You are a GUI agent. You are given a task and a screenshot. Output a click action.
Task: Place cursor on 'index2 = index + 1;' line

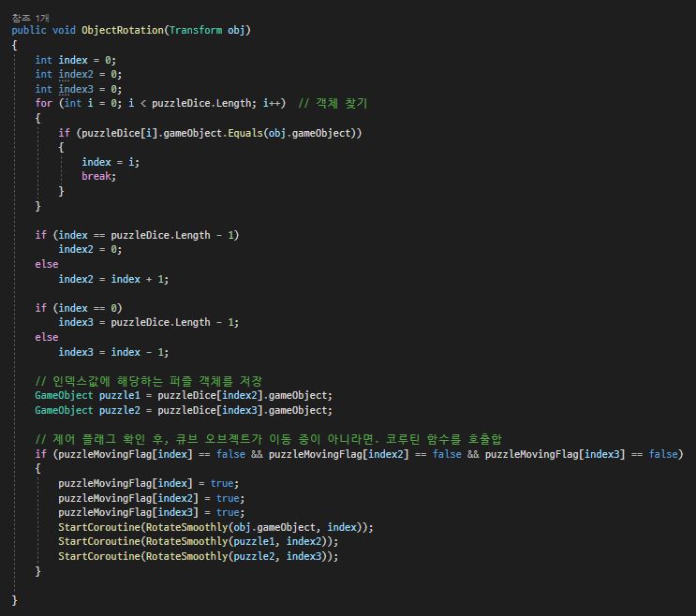(x=113, y=279)
